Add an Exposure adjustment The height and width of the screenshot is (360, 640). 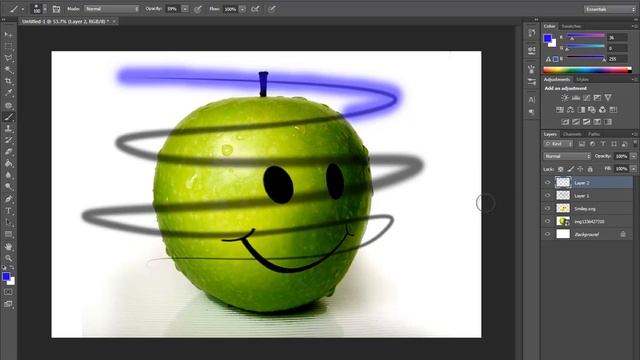tap(597, 98)
